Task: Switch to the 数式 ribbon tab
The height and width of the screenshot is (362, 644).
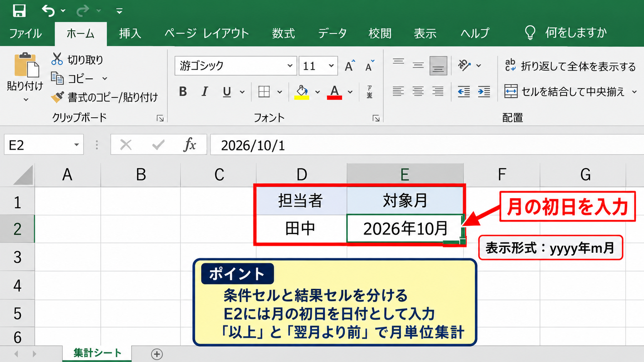Action: (283, 33)
